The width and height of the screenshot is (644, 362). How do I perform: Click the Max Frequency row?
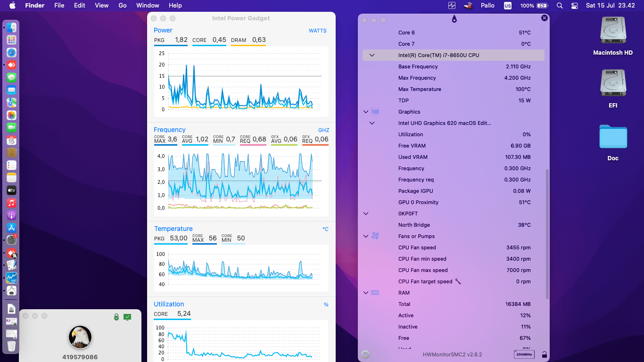(454, 78)
